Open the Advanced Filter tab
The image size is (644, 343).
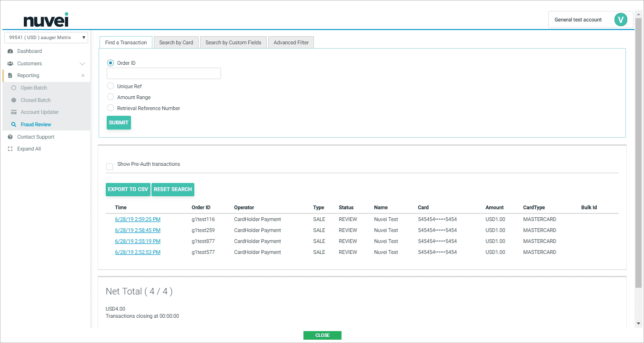click(291, 42)
